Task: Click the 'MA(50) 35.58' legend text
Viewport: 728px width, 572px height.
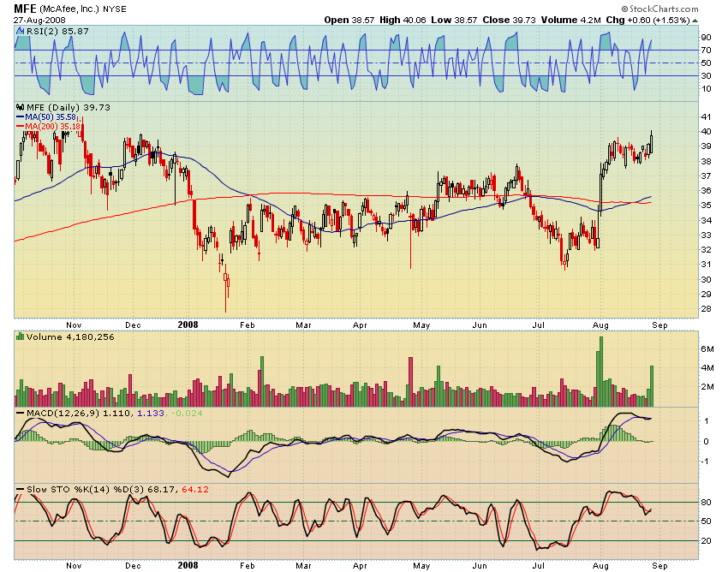Action: click(51, 117)
